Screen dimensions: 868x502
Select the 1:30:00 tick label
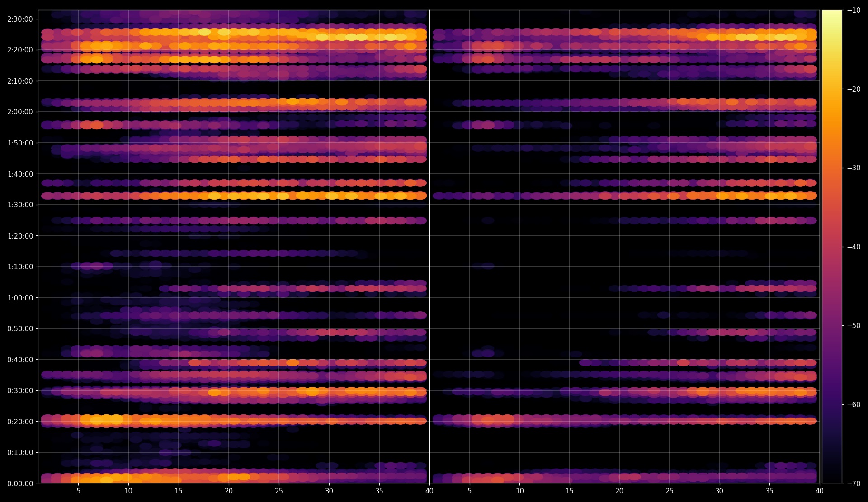[20, 205]
